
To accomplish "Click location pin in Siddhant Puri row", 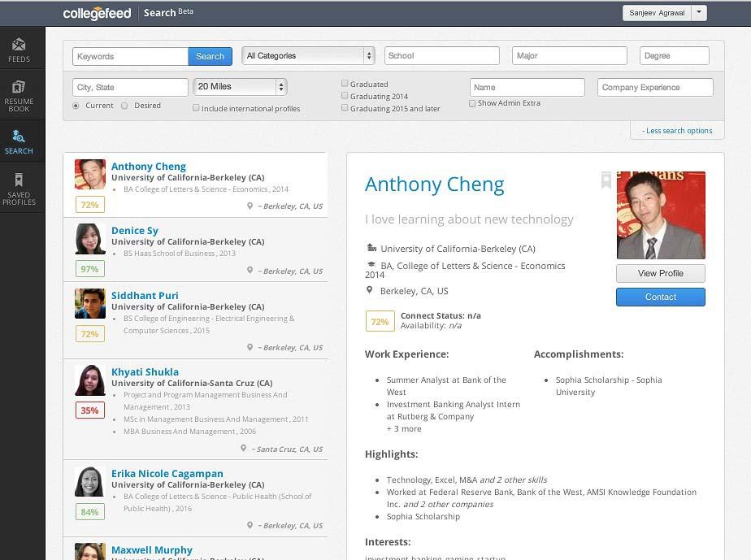I will (250, 347).
